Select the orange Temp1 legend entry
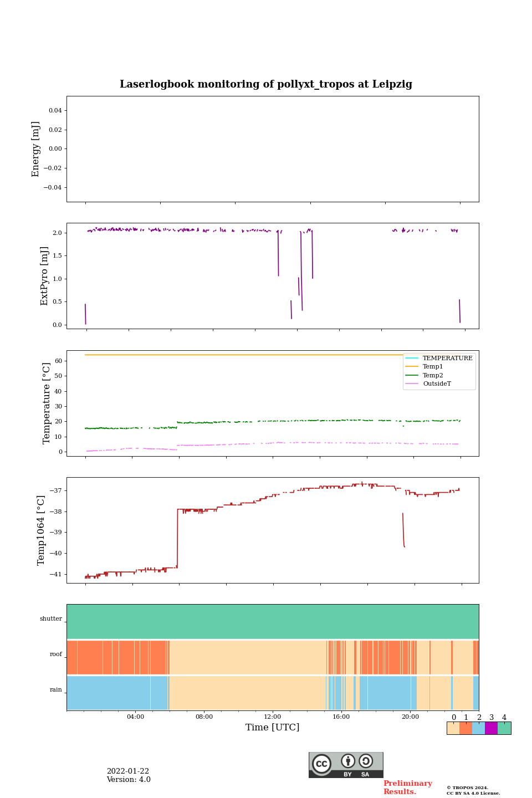Image resolution: width=532 pixels, height=798 pixels. pyautogui.click(x=432, y=367)
